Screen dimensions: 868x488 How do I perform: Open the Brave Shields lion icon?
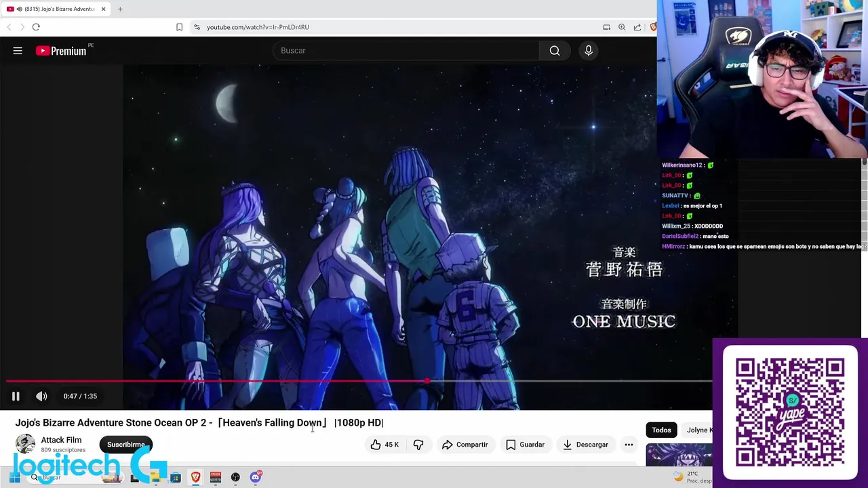pos(653,27)
